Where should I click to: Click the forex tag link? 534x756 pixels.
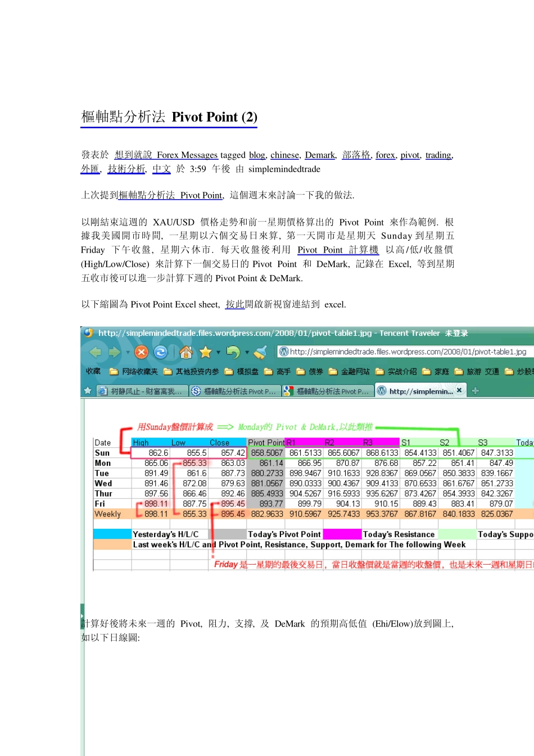tap(386, 155)
